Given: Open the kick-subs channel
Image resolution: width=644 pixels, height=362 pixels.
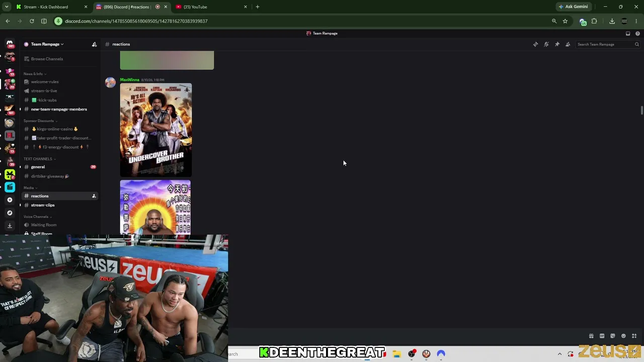Looking at the screenshot, I should [x=59, y=100].
